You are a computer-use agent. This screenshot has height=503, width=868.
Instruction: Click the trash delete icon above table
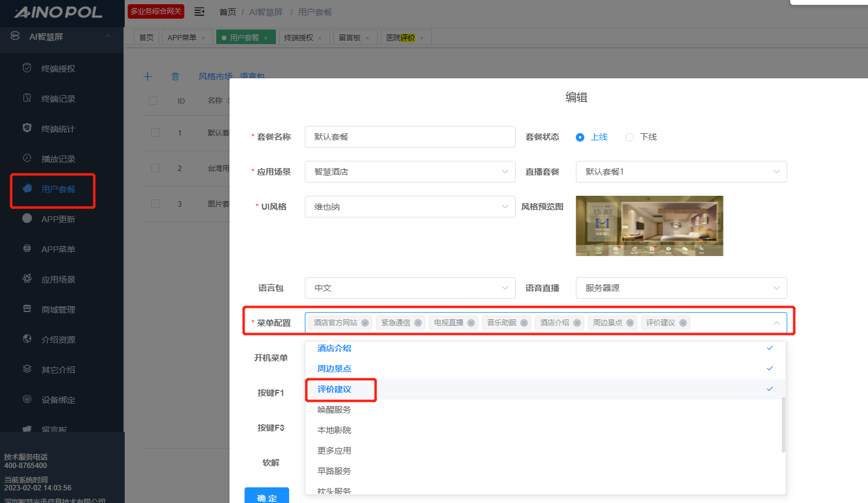coord(175,77)
